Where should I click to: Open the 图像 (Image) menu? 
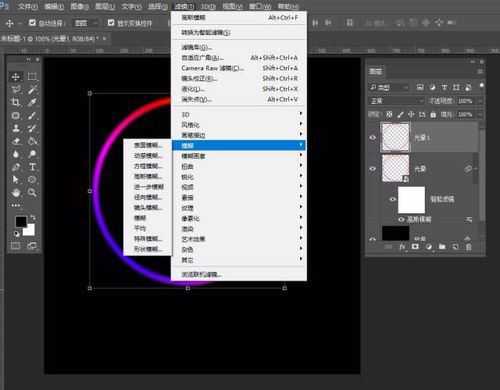(79, 6)
